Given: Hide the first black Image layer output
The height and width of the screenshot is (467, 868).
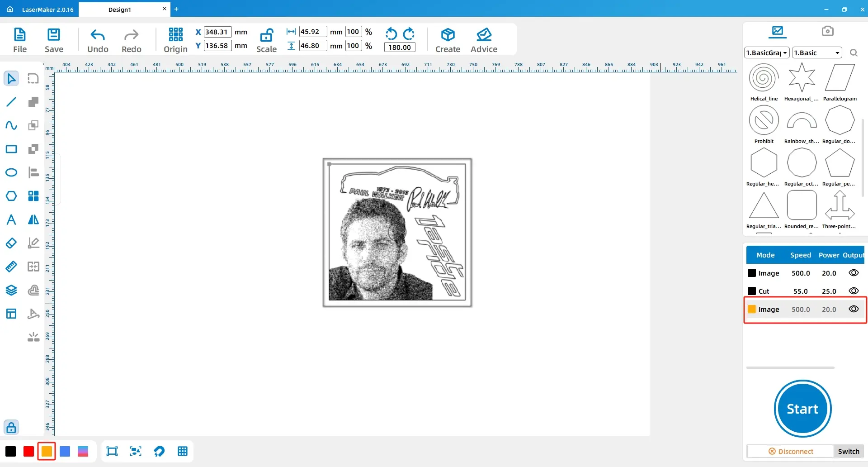Looking at the screenshot, I should pos(854,273).
